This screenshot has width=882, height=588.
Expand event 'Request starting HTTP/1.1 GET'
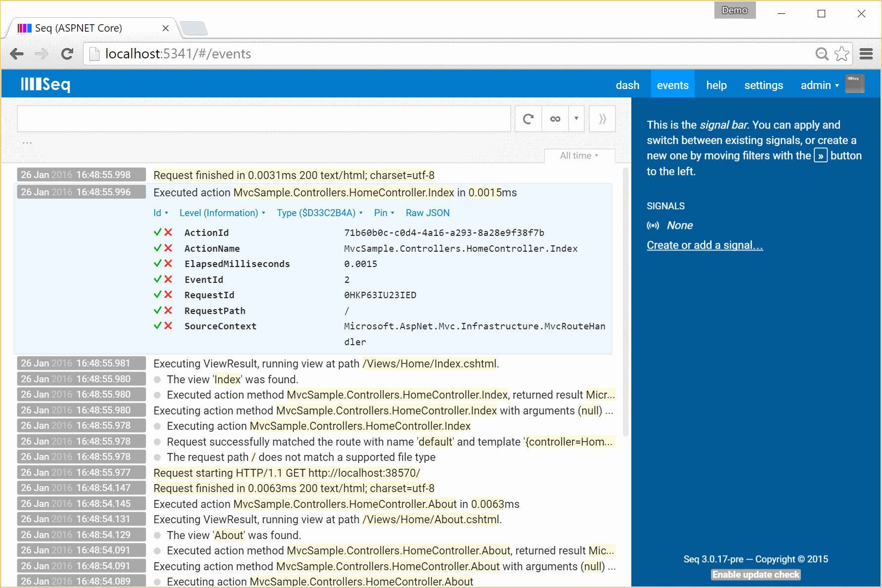pos(287,473)
